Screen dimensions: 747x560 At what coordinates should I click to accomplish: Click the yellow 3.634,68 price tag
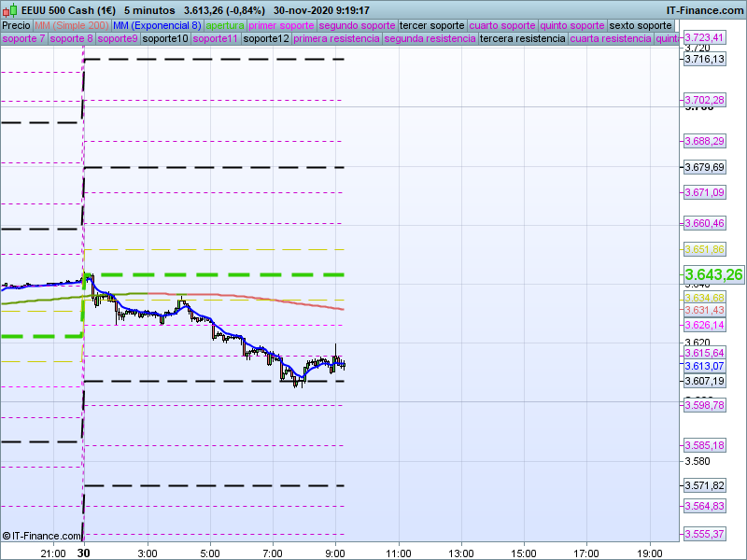pyautogui.click(x=704, y=298)
